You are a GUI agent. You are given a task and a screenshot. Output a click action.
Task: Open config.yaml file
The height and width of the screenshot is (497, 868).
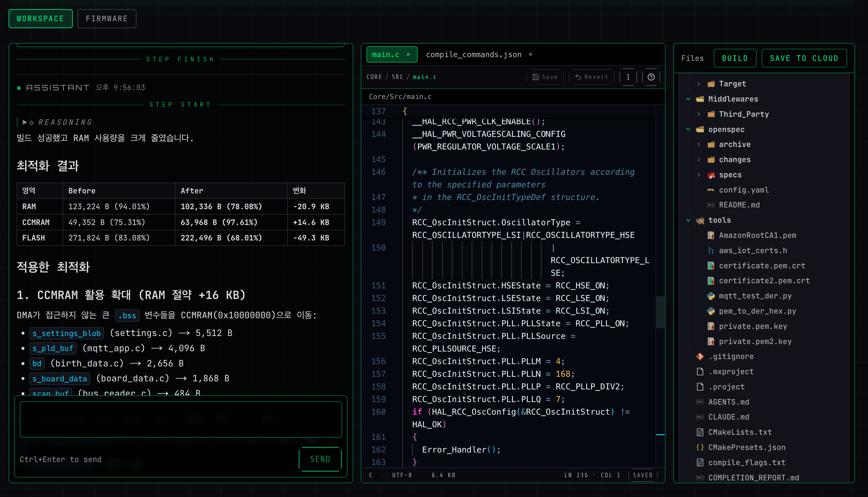(744, 190)
